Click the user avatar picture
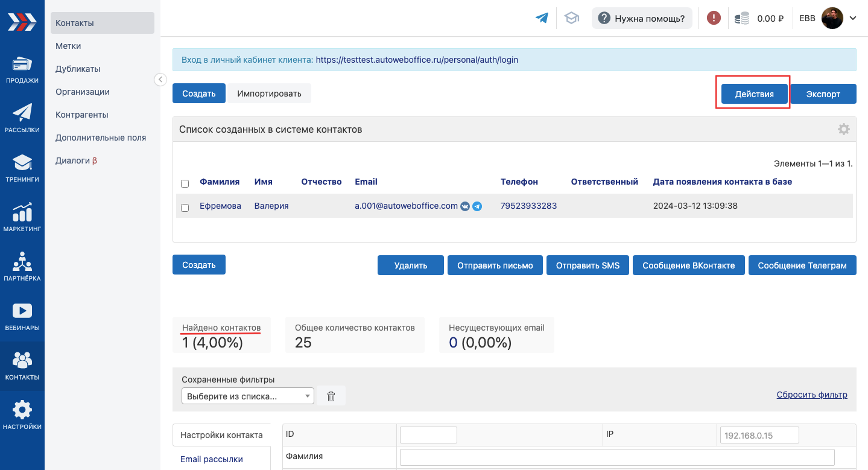Image resolution: width=868 pixels, height=470 pixels. click(x=832, y=18)
